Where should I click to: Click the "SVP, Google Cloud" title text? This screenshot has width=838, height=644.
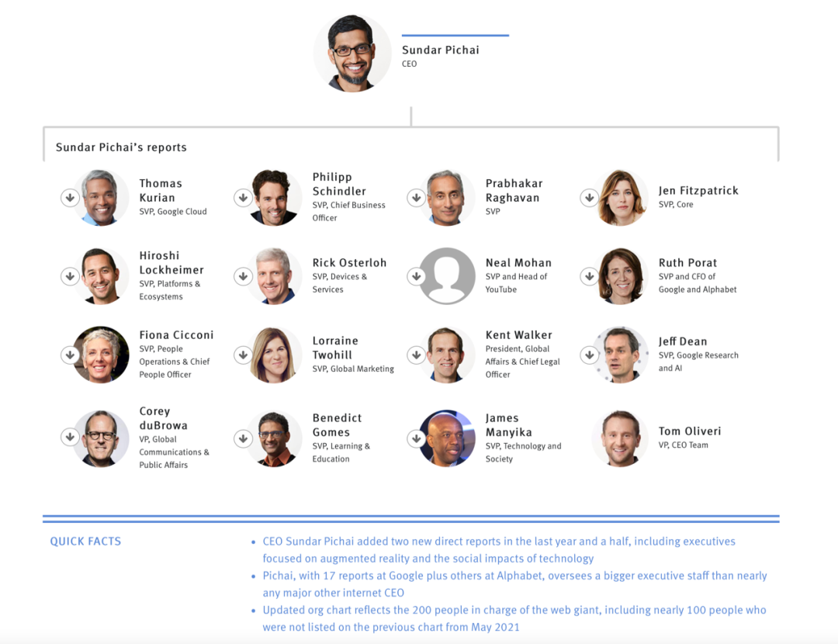(172, 211)
